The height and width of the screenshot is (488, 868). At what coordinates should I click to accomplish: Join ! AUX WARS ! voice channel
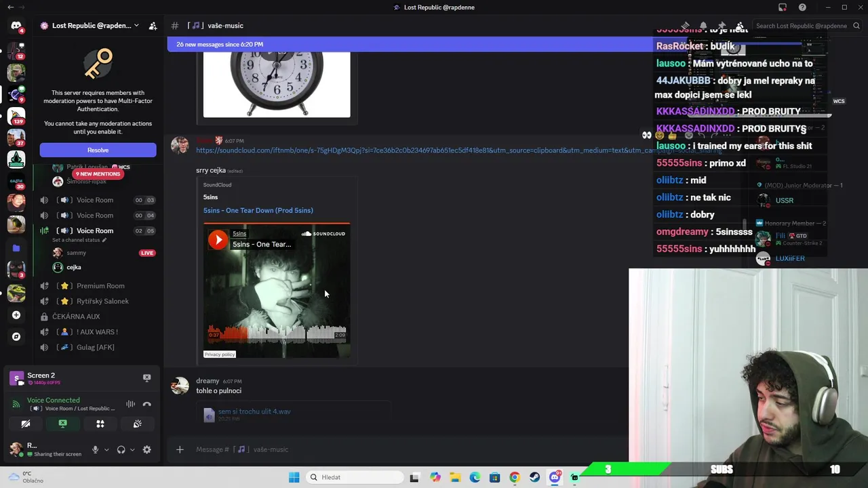tap(97, 332)
